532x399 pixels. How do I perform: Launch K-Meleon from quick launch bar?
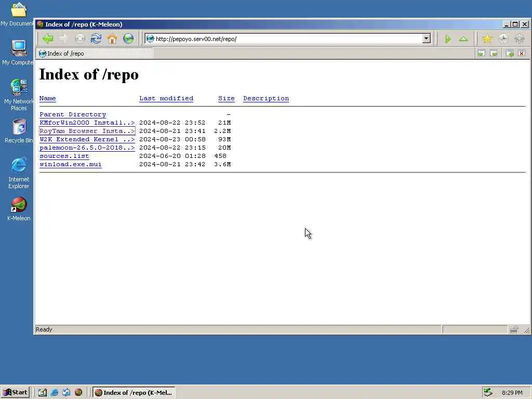click(78, 393)
